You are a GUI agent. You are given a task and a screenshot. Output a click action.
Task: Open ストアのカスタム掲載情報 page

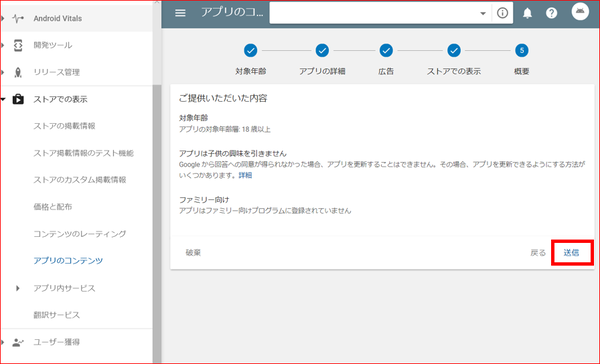point(80,180)
